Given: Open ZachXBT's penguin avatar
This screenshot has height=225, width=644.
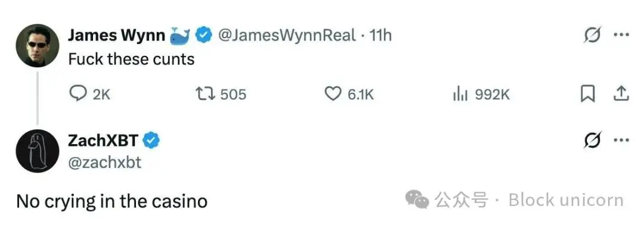Looking at the screenshot, I should click(38, 151).
